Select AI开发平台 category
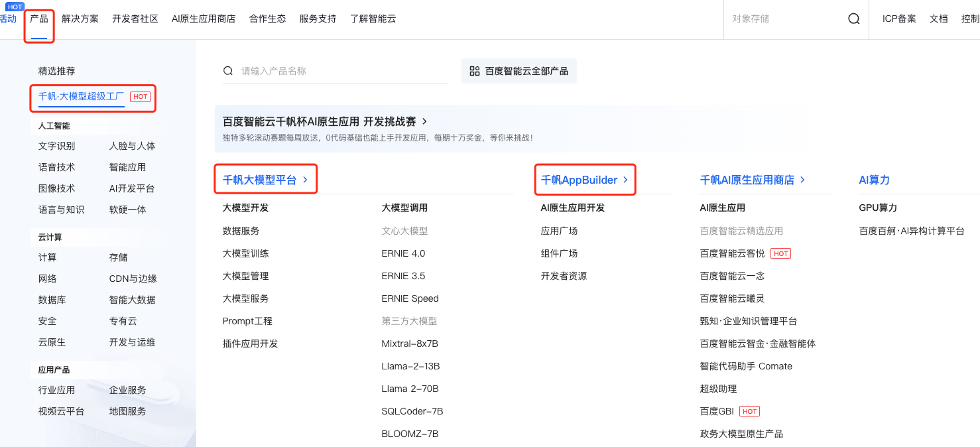This screenshot has height=447, width=980. 132,188
